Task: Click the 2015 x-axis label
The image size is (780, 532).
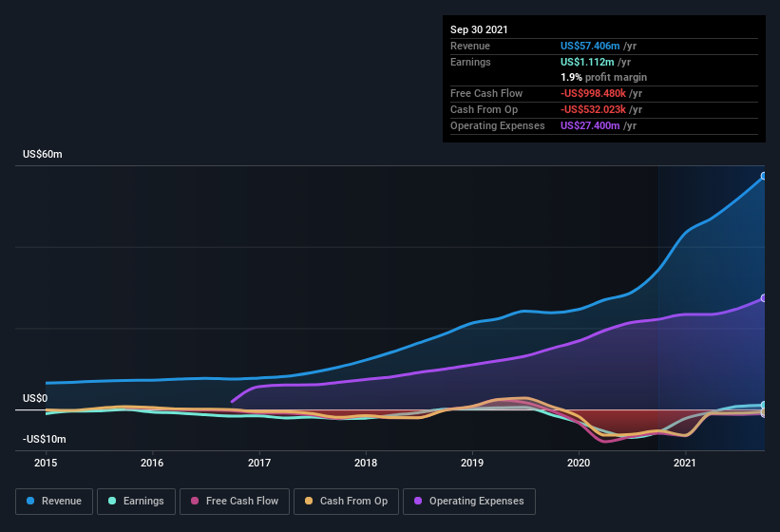Action: click(46, 463)
